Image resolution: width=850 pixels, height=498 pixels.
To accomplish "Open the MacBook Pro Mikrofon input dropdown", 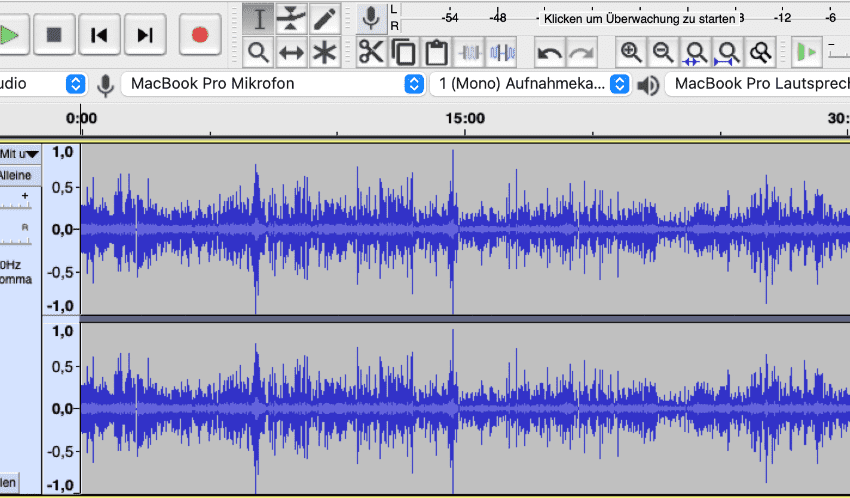I will pyautogui.click(x=273, y=84).
